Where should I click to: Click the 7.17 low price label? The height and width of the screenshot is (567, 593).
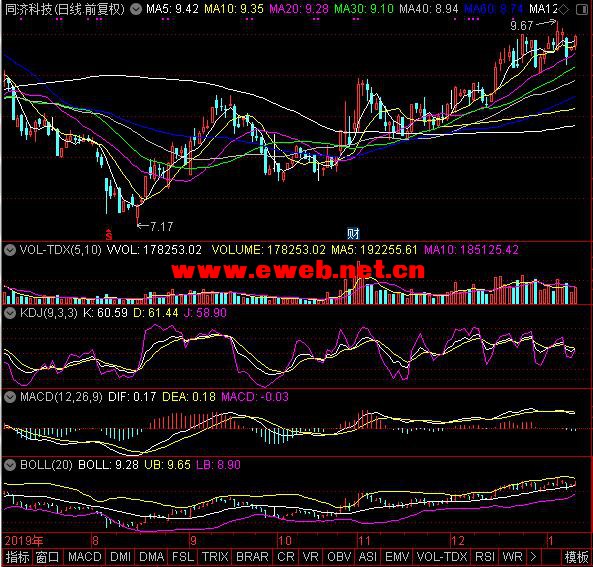[x=161, y=227]
